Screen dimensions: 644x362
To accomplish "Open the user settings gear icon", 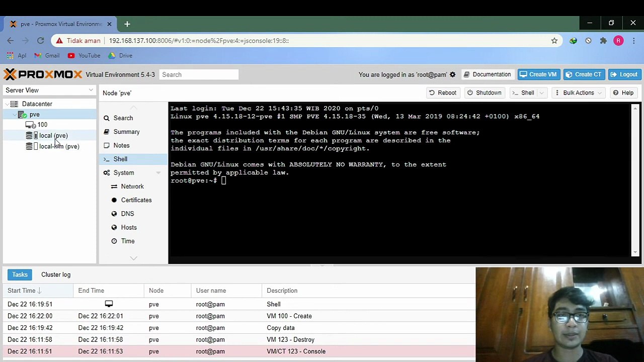I will [x=452, y=74].
